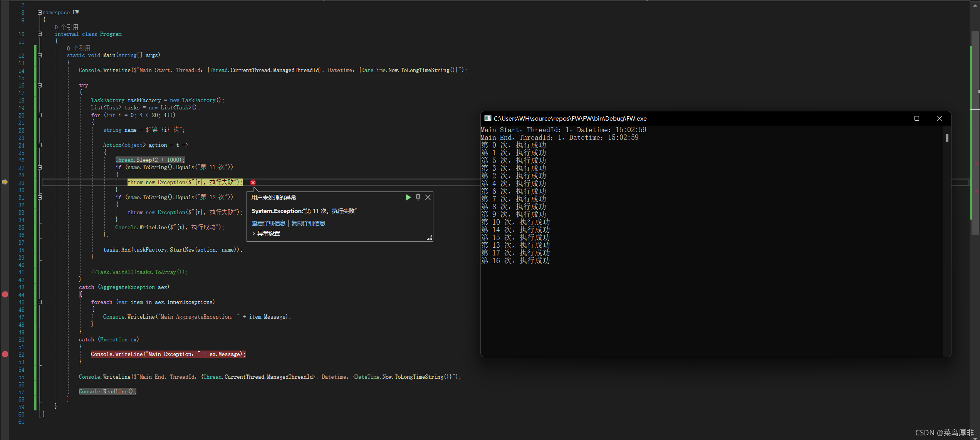Close the FW.exe console window
Viewport: 980px width, 440px height.
click(940, 118)
